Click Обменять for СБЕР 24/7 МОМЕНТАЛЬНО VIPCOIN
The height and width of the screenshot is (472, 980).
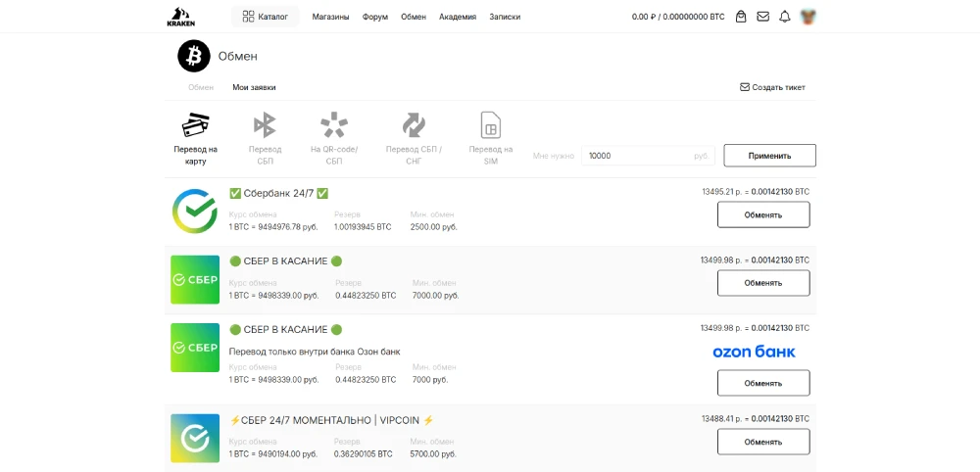tap(763, 442)
